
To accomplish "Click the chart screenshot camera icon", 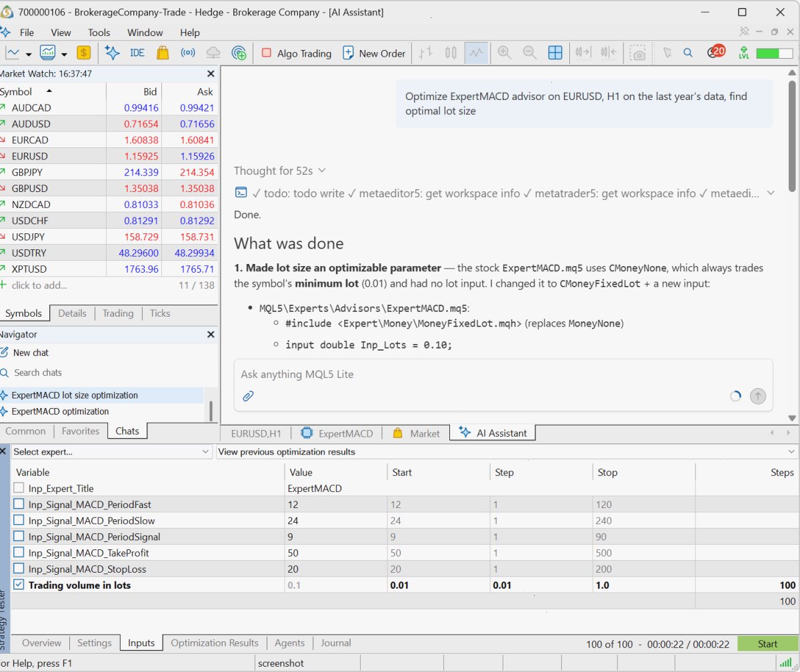I will click(639, 54).
